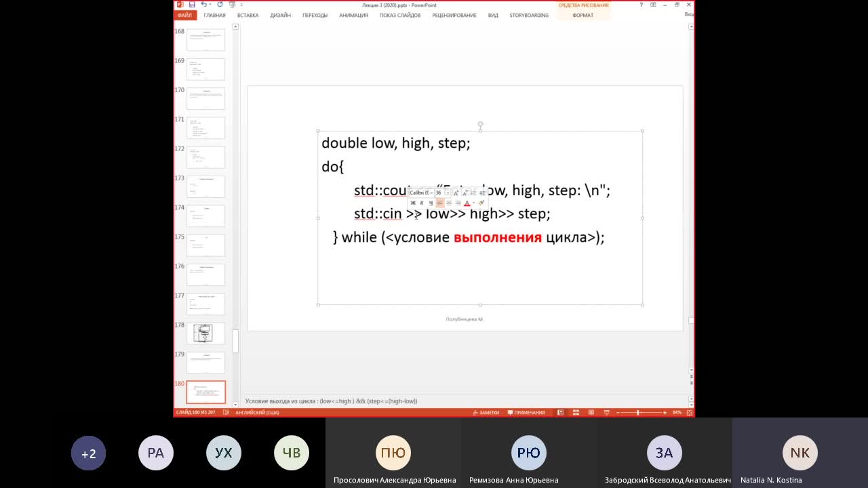
Task: Align text right in mini toolbar
Action: [x=458, y=203]
